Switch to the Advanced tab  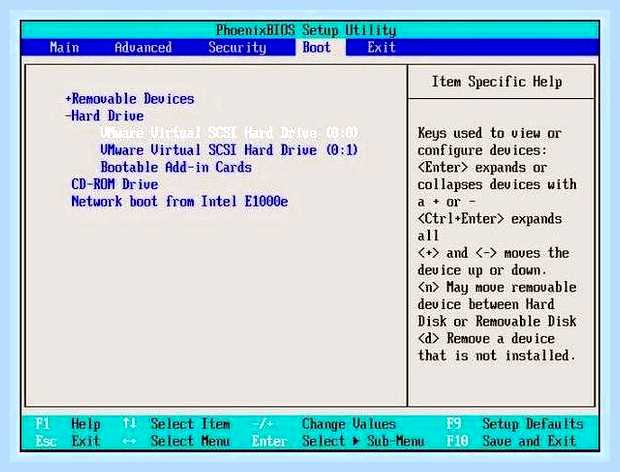[143, 47]
